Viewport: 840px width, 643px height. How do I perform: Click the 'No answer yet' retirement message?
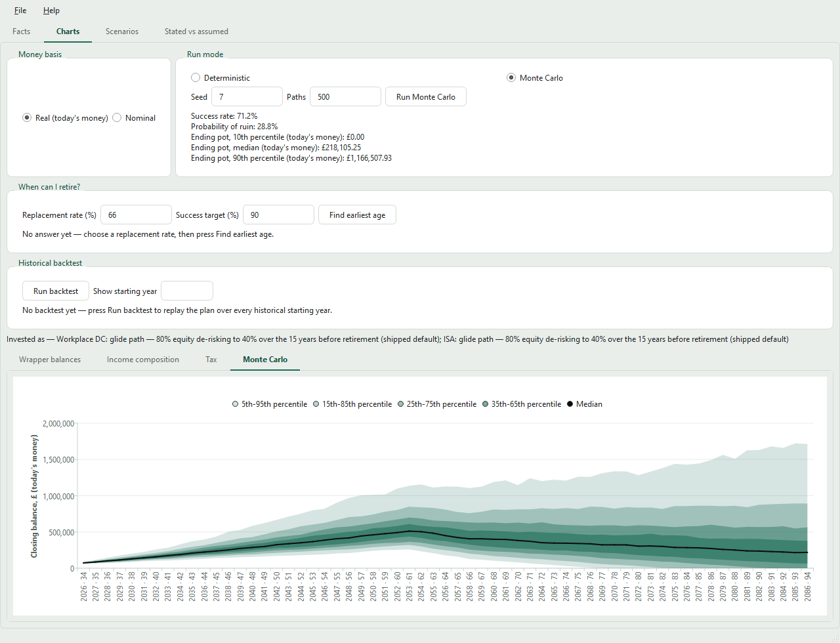148,234
